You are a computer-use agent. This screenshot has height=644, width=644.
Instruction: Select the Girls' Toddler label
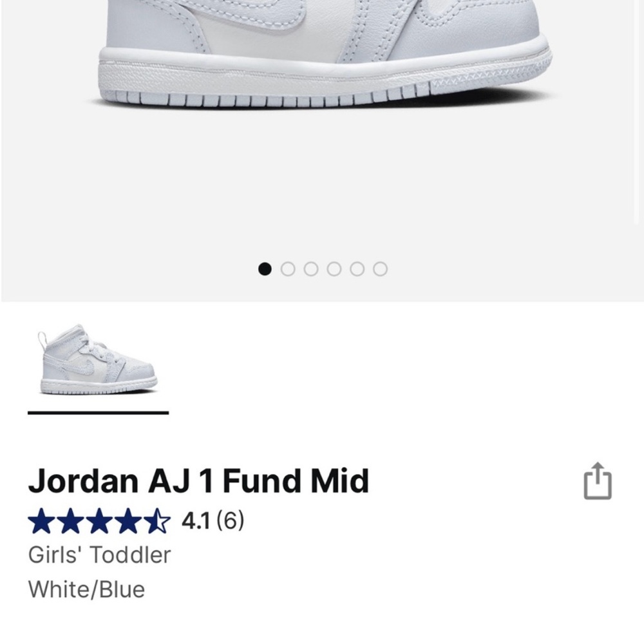coord(100,554)
